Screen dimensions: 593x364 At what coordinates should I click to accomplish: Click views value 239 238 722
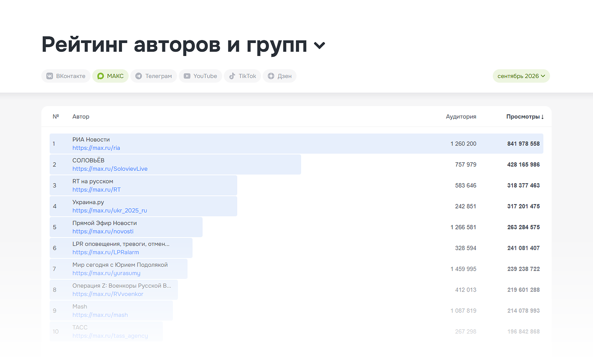coord(523,269)
